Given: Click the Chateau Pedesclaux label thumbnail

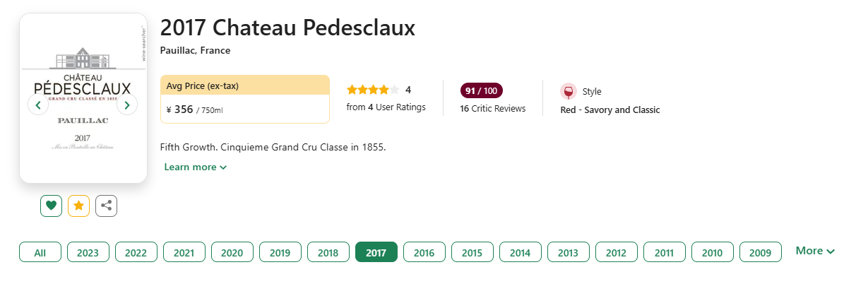Looking at the screenshot, I should click(83, 98).
